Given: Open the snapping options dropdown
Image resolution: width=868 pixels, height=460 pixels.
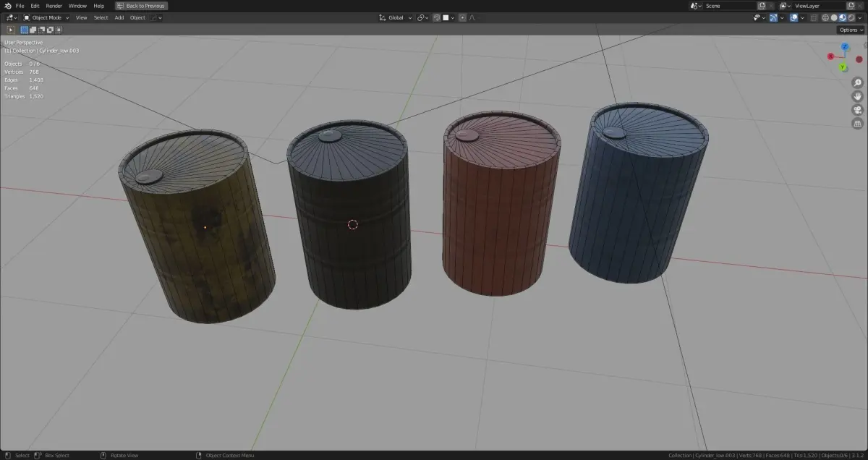Looking at the screenshot, I should (448, 17).
